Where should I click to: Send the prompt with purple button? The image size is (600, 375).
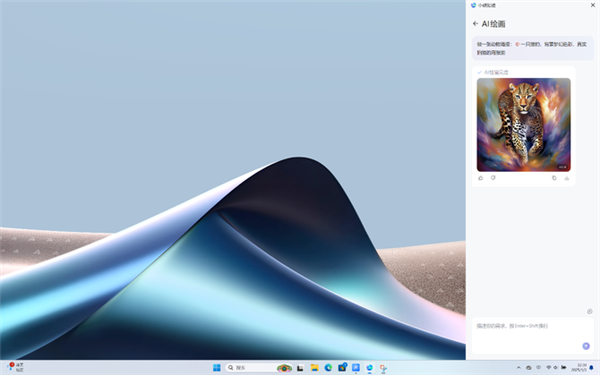[586, 346]
